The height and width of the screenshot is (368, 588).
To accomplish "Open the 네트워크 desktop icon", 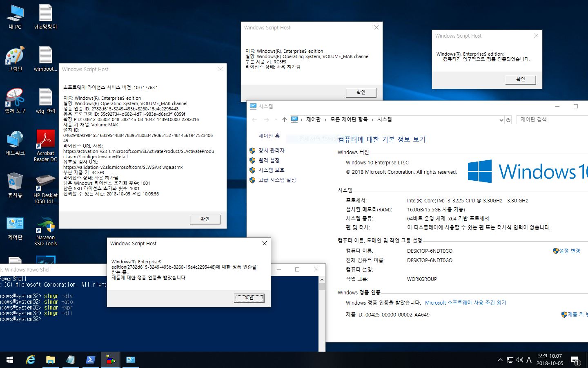I will click(15, 143).
